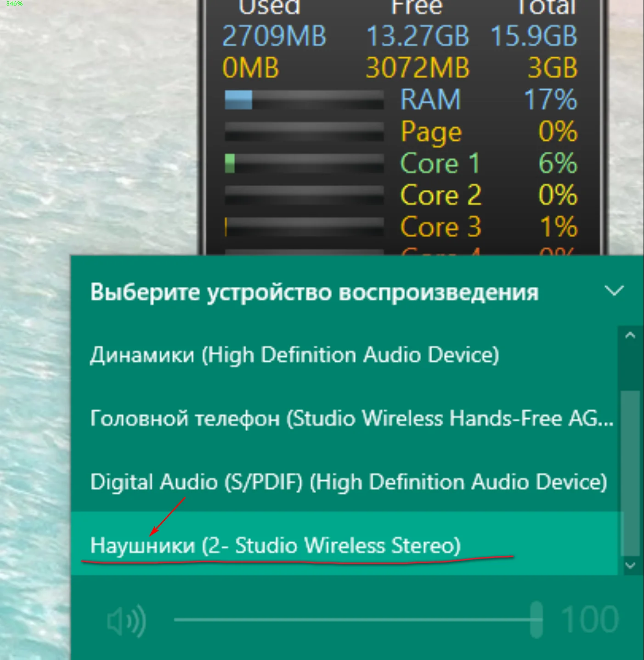Select Головной телефон Studio Wireless Hands-Free
Image resolution: width=644 pixels, height=660 pixels.
pyautogui.click(x=345, y=418)
